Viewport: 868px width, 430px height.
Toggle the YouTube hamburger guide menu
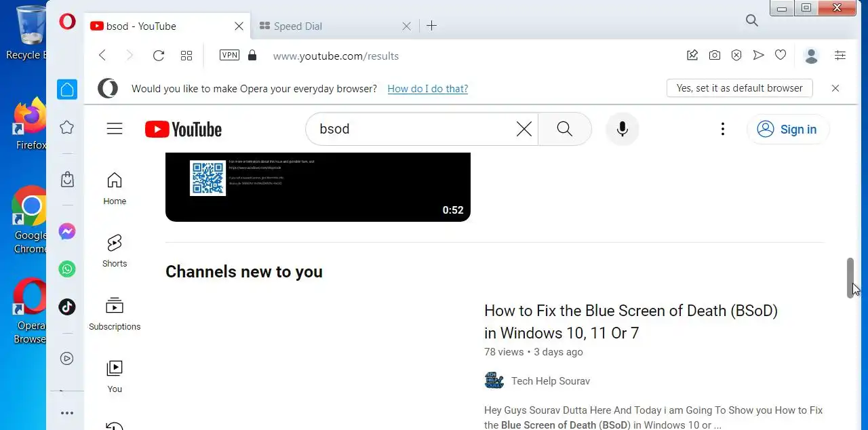point(115,129)
